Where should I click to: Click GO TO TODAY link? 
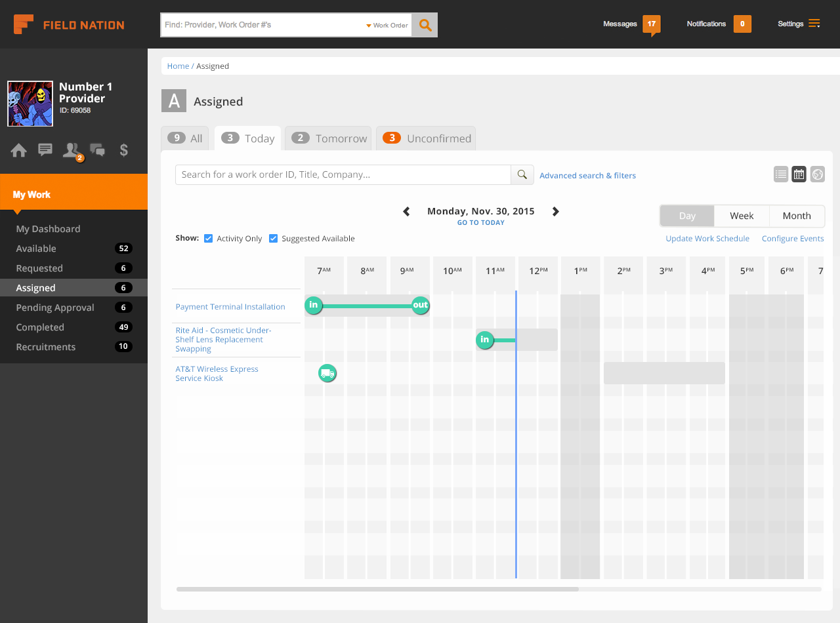481,223
